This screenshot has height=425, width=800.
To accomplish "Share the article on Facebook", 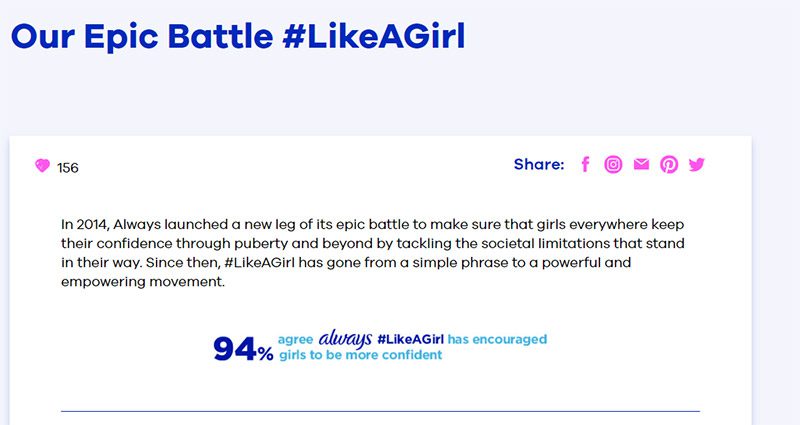I will [x=585, y=164].
